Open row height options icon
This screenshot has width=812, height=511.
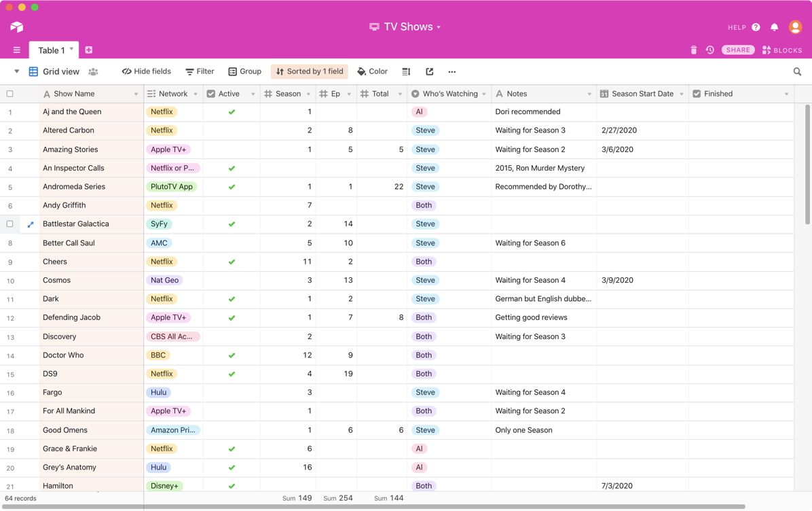click(x=406, y=71)
